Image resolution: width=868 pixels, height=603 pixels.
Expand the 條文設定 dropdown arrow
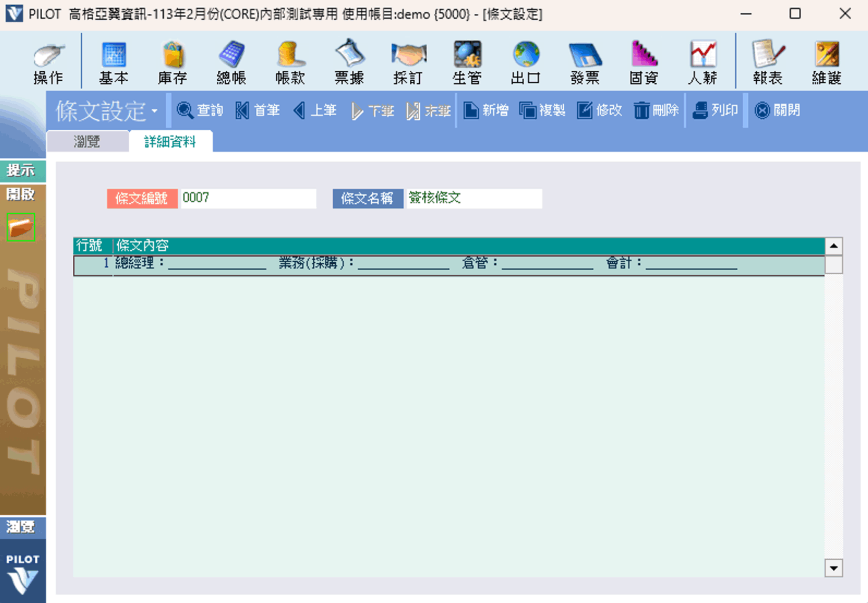155,111
